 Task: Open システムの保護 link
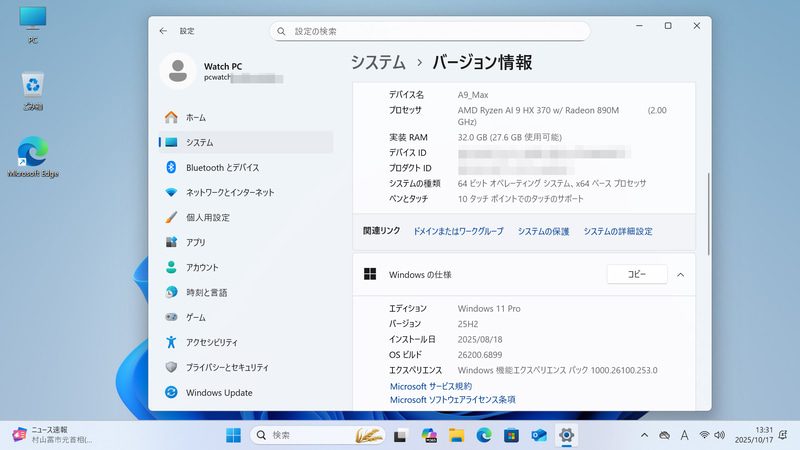pyautogui.click(x=543, y=231)
